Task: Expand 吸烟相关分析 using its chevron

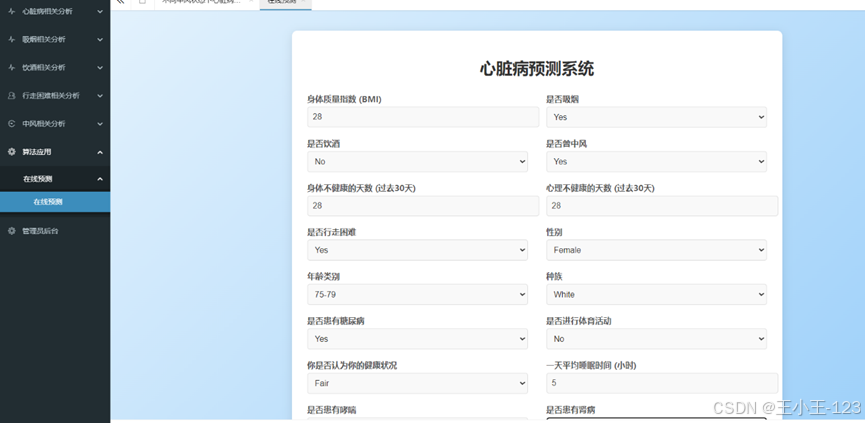Action: (x=100, y=39)
